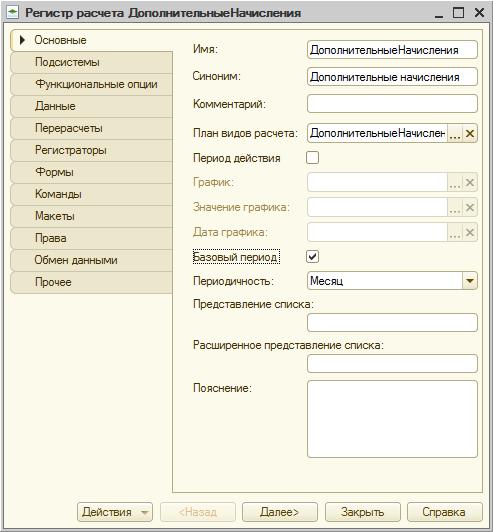The image size is (493, 532).
Task: Click the ellipsis button of График field
Action: [x=455, y=183]
